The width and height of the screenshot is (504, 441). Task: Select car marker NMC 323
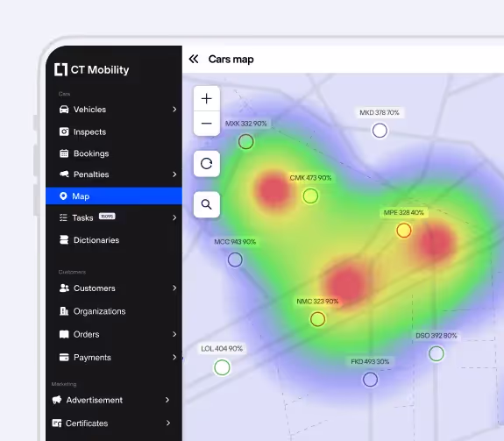pos(317,319)
